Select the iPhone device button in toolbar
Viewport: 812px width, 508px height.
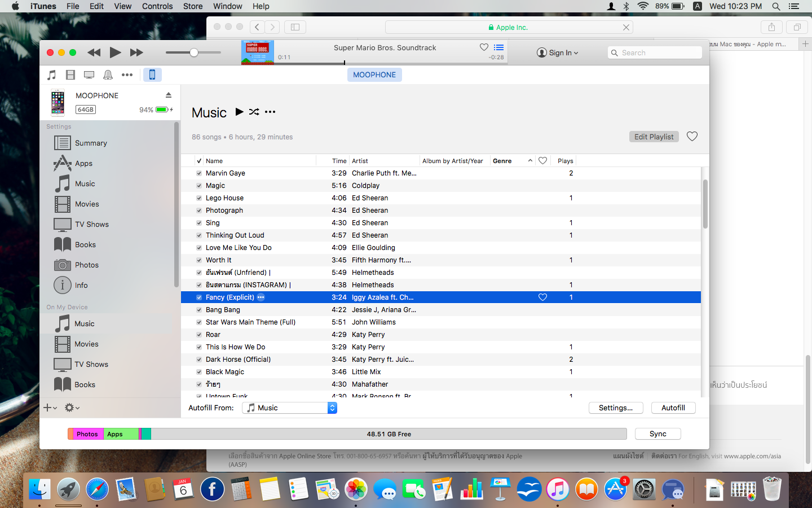pos(152,75)
